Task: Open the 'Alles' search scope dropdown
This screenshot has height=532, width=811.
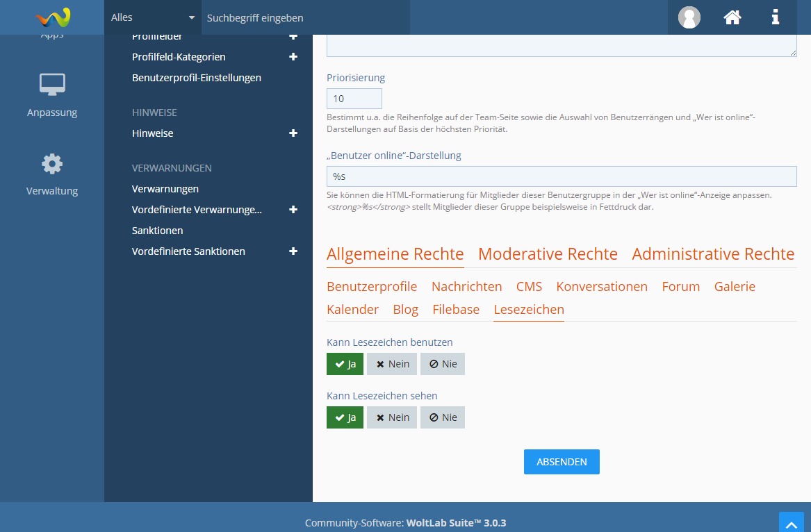Action: tap(153, 17)
